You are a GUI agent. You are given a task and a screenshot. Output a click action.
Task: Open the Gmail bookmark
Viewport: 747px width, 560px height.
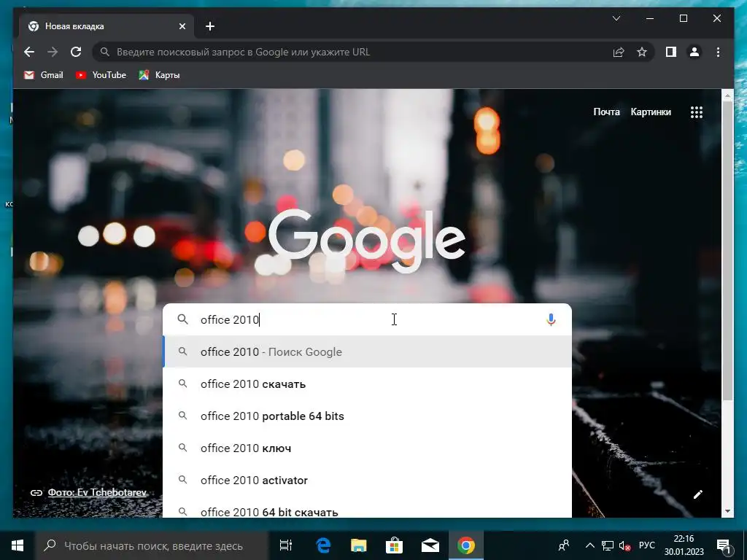[x=43, y=75]
